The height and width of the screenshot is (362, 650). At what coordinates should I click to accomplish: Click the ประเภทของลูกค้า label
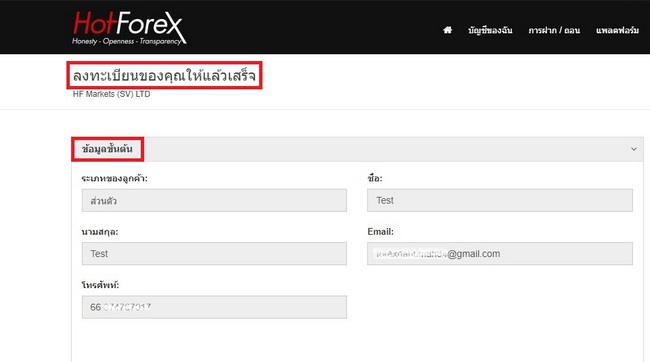[x=114, y=179]
